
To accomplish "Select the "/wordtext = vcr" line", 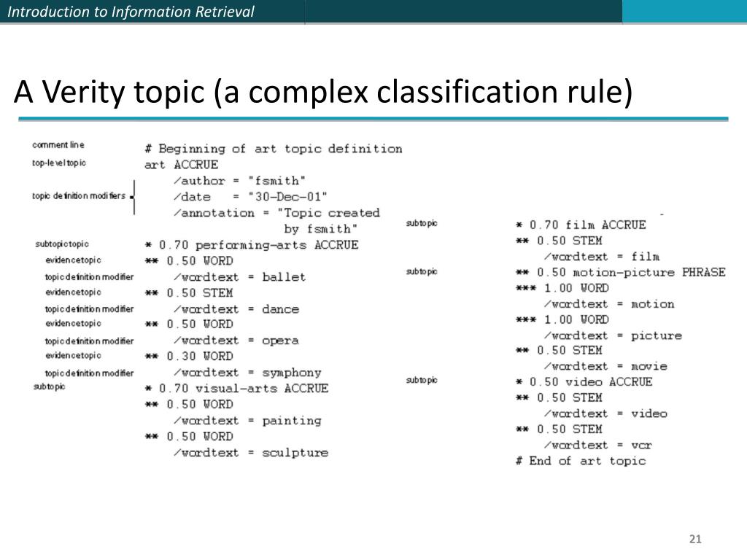I will pyautogui.click(x=598, y=446).
